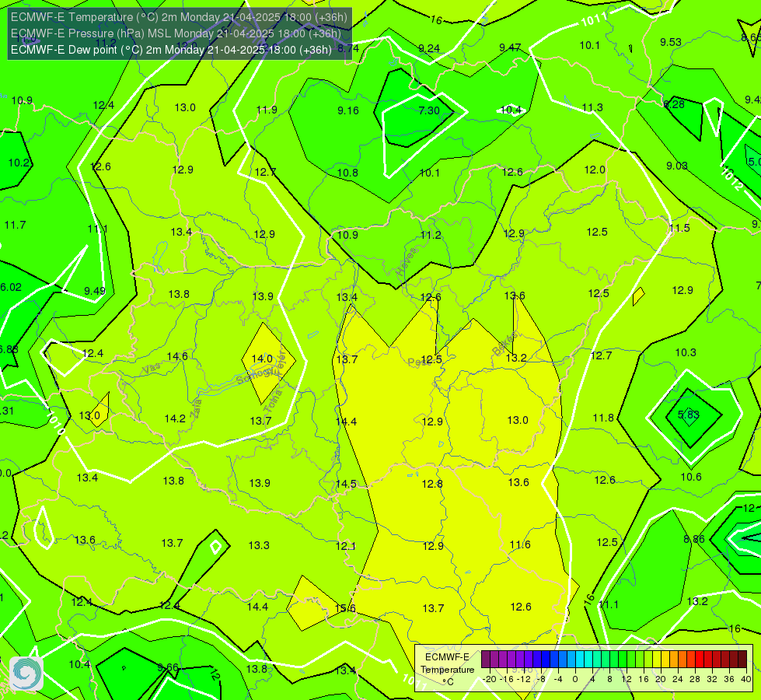Viewport: 761px width, 700px height.
Task: Click the 11.5 value on the map
Action: 679,229
